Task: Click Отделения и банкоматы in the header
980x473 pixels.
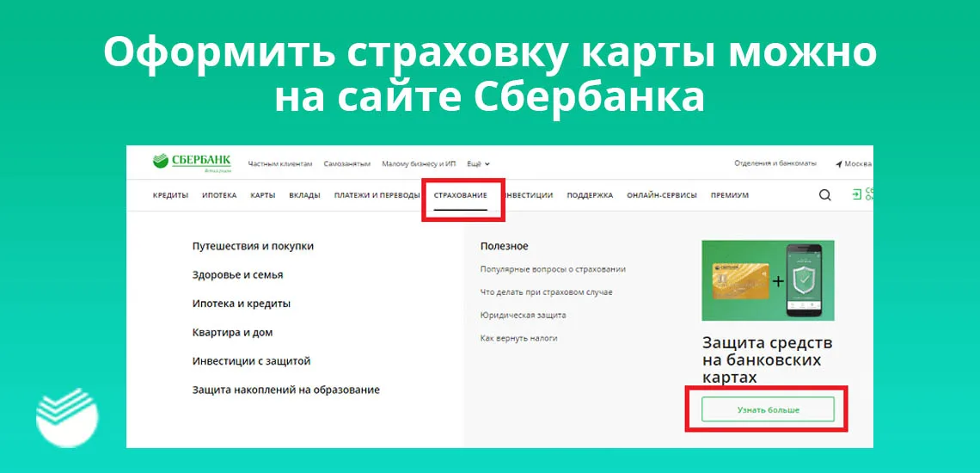Action: point(774,163)
